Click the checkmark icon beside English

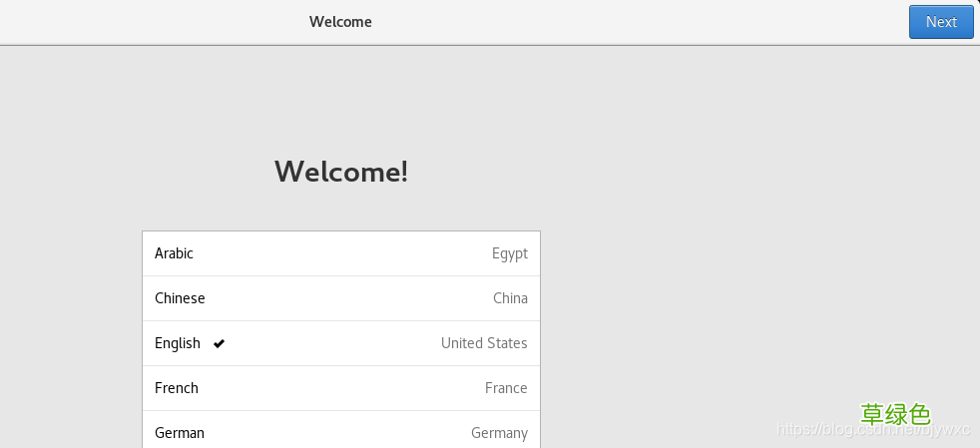tap(219, 343)
